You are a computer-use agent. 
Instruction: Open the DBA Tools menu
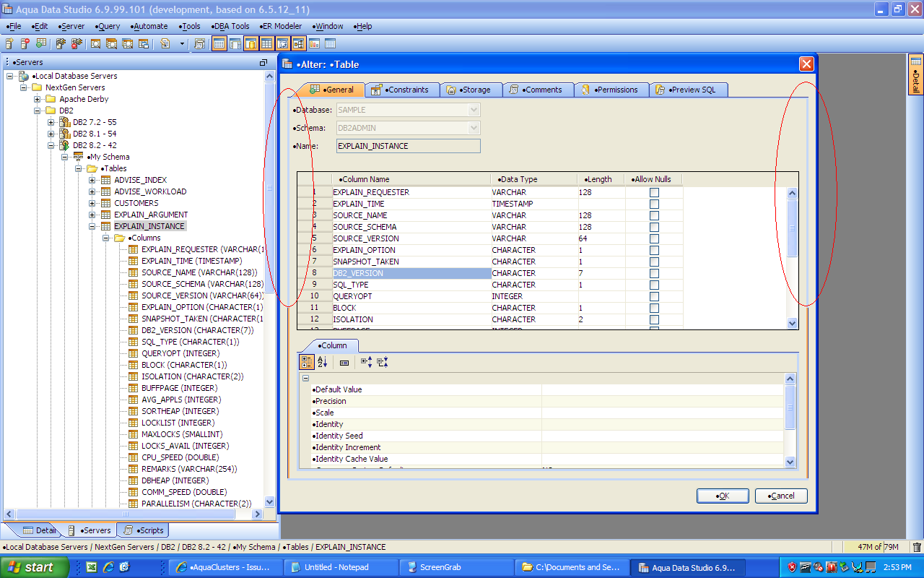click(230, 26)
